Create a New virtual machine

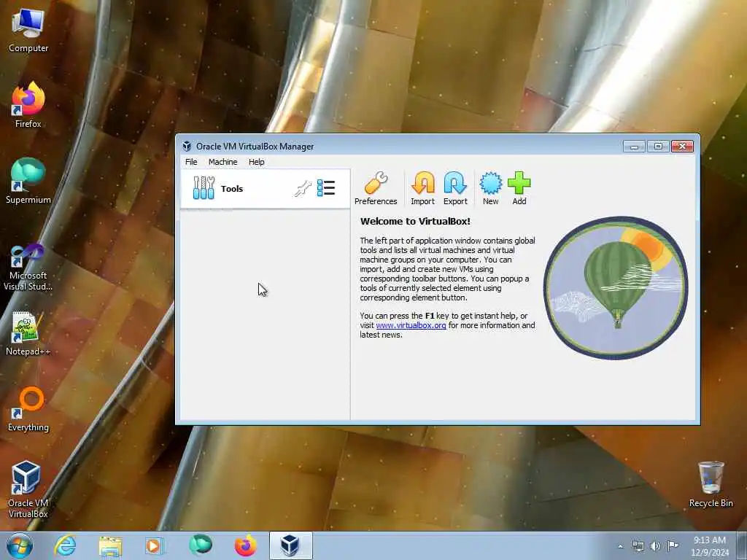click(490, 189)
